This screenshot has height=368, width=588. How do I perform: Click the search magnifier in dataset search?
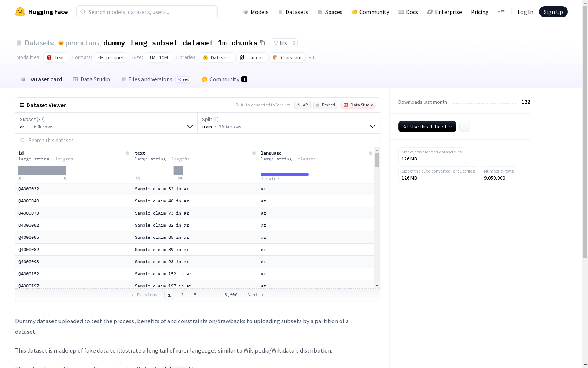coord(23,140)
